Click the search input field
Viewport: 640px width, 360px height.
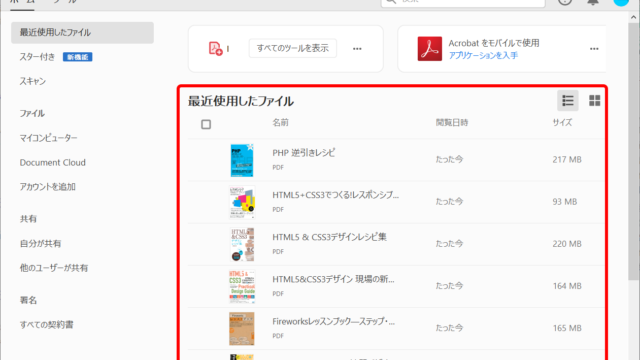coord(463,2)
